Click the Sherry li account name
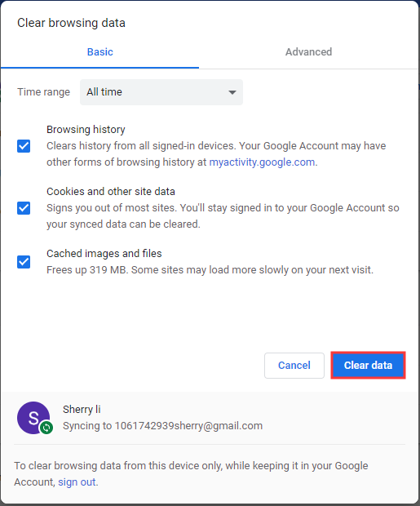 (82, 409)
